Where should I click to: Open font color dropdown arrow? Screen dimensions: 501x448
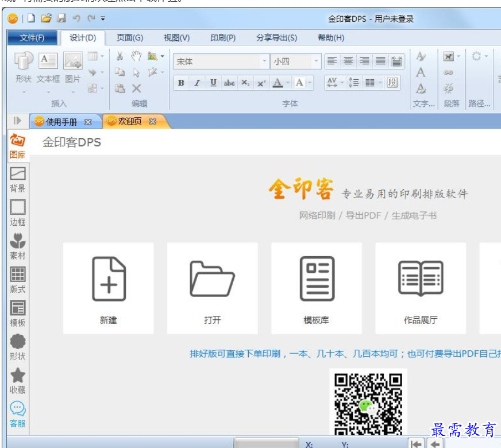[x=288, y=83]
